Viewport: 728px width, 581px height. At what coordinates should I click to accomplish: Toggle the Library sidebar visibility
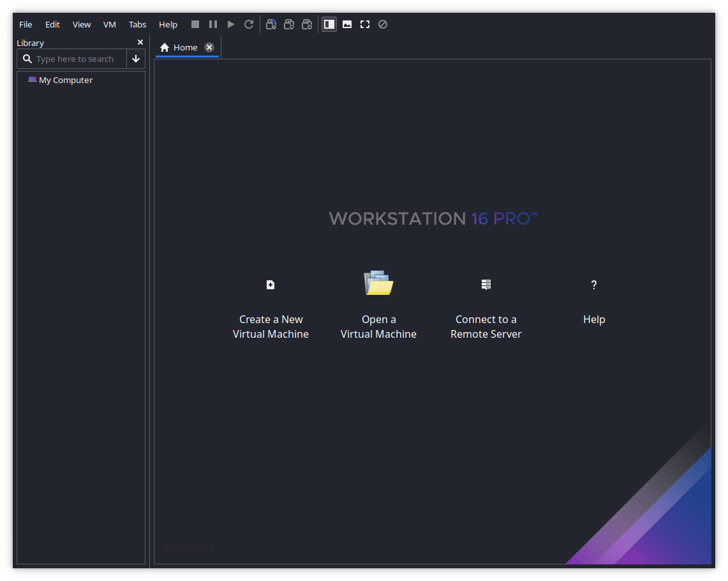tap(329, 24)
